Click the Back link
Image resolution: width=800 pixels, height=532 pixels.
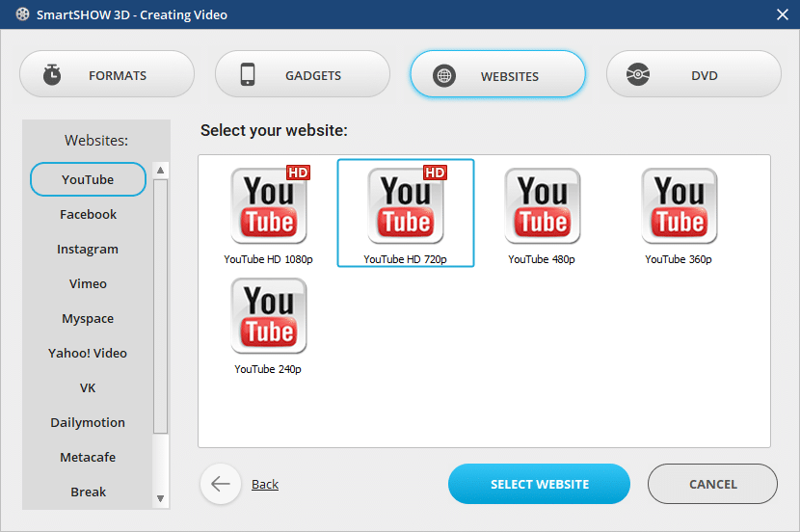coord(265,484)
